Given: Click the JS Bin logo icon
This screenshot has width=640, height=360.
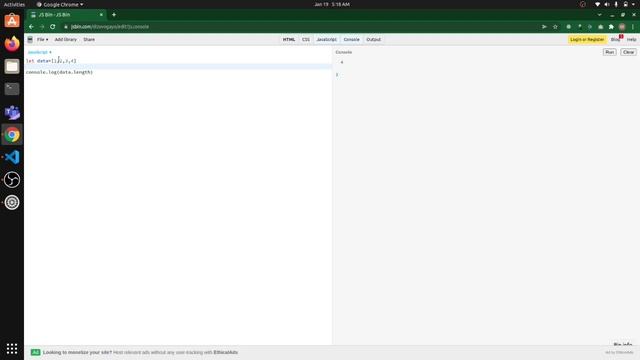Looking at the screenshot, I should (x=30, y=40).
